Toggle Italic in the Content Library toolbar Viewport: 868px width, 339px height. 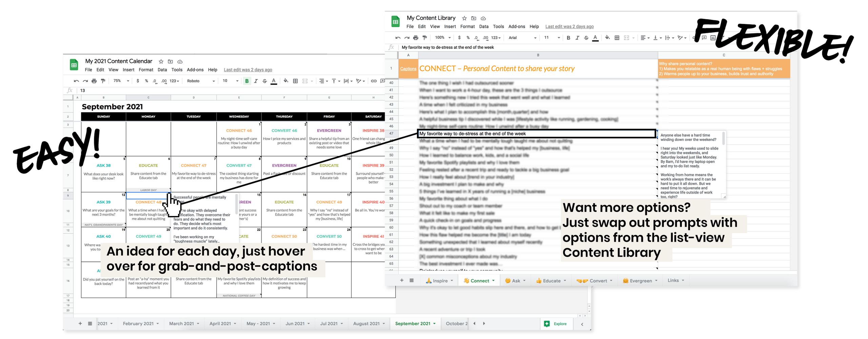click(x=577, y=38)
